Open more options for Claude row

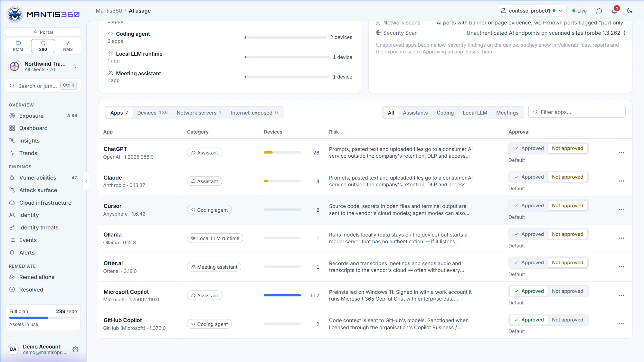tap(621, 181)
